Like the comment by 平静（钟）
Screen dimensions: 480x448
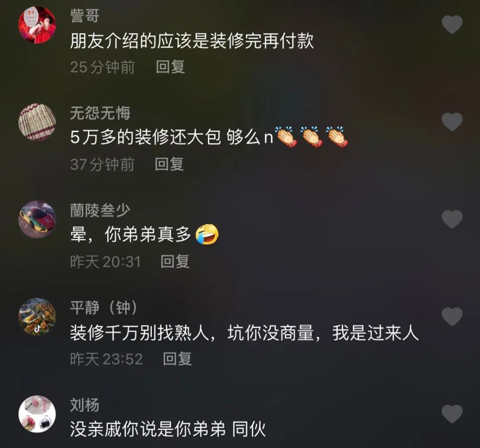point(452,317)
